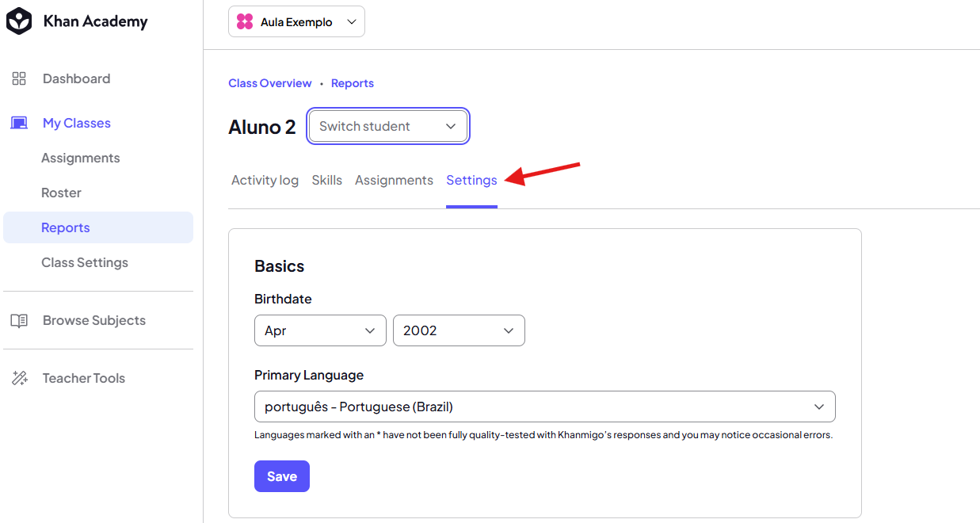Save the student settings
Image resolution: width=980 pixels, height=523 pixels.
(282, 476)
